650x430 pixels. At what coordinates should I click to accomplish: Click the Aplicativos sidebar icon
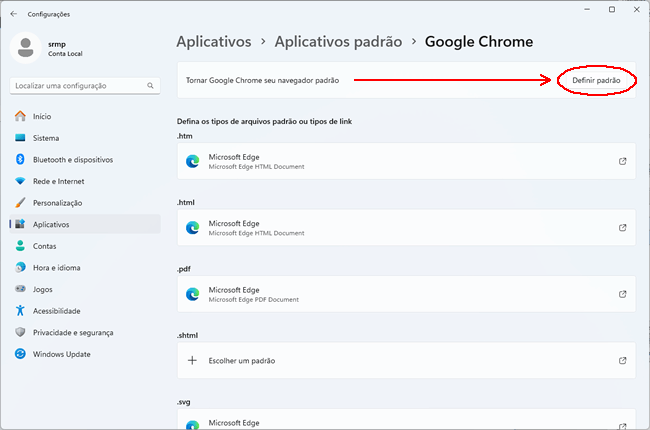pos(20,224)
